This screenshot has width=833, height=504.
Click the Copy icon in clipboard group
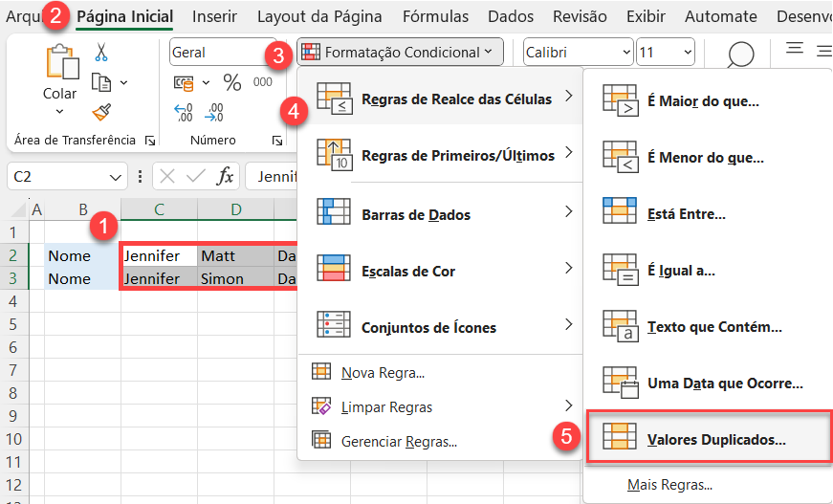(101, 83)
